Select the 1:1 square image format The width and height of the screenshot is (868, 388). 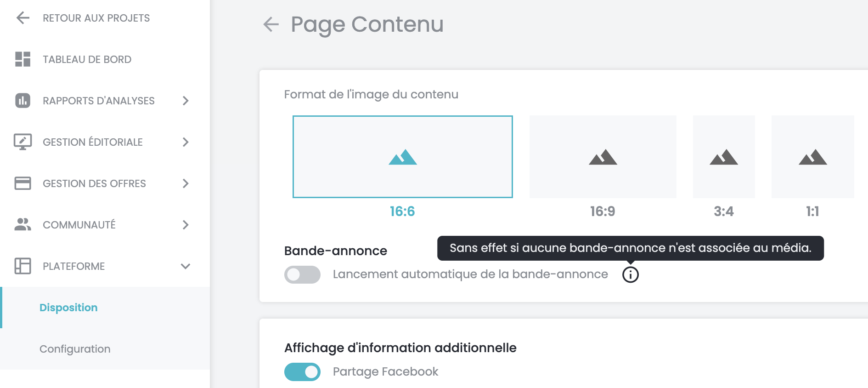[813, 157]
